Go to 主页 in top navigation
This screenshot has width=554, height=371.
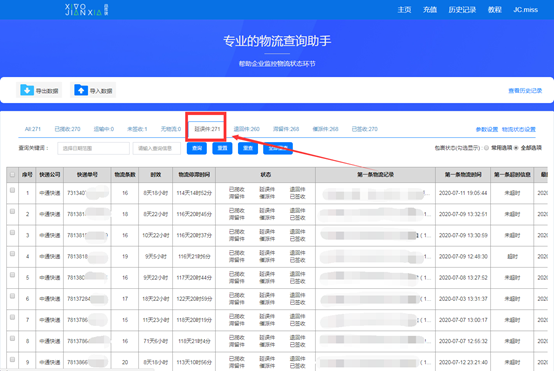point(404,10)
